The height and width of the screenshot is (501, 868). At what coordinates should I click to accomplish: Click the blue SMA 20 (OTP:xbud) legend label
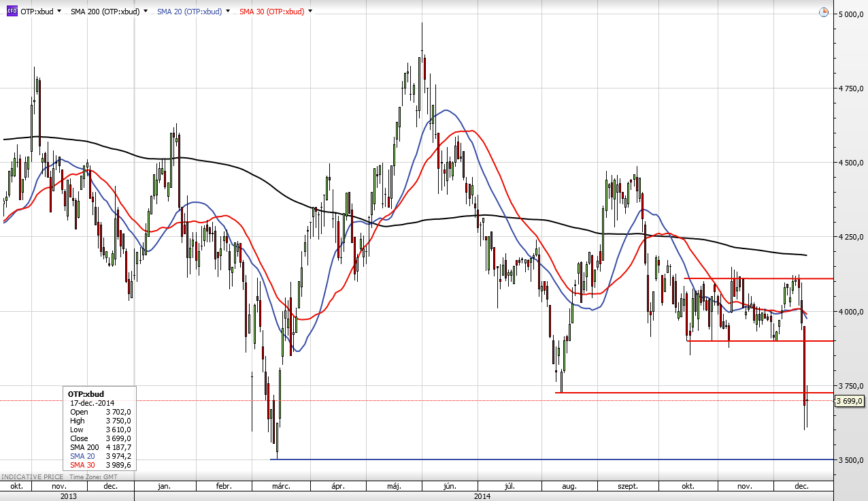[189, 12]
